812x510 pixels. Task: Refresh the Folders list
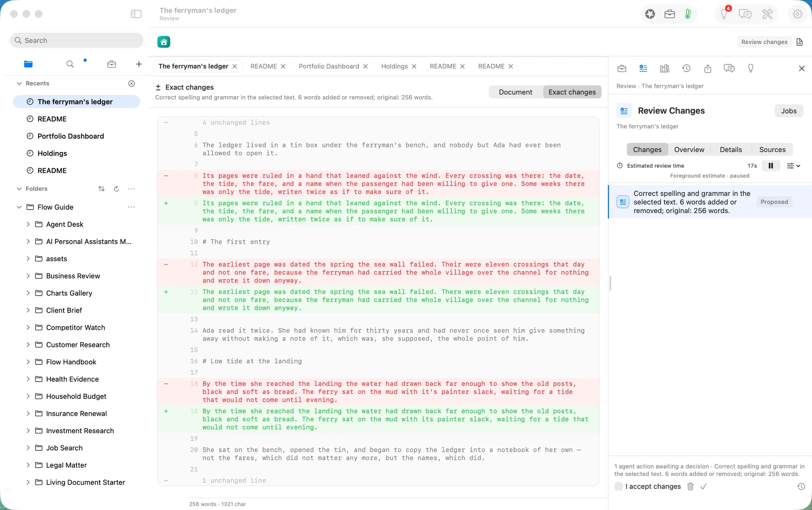tap(116, 189)
